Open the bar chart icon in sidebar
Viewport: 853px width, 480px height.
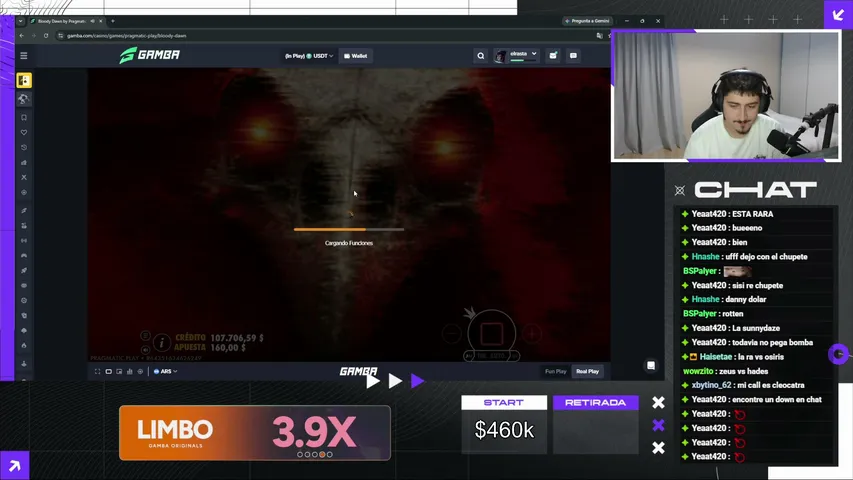(24, 162)
